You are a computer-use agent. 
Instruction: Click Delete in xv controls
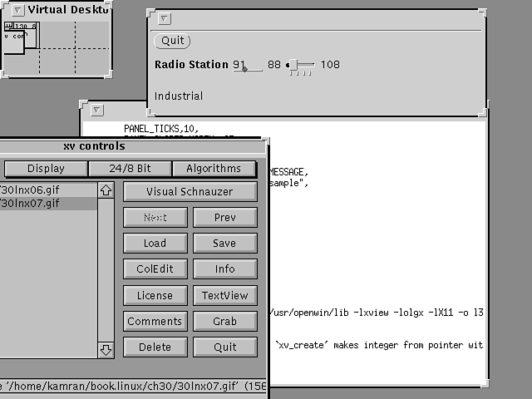[x=155, y=347]
